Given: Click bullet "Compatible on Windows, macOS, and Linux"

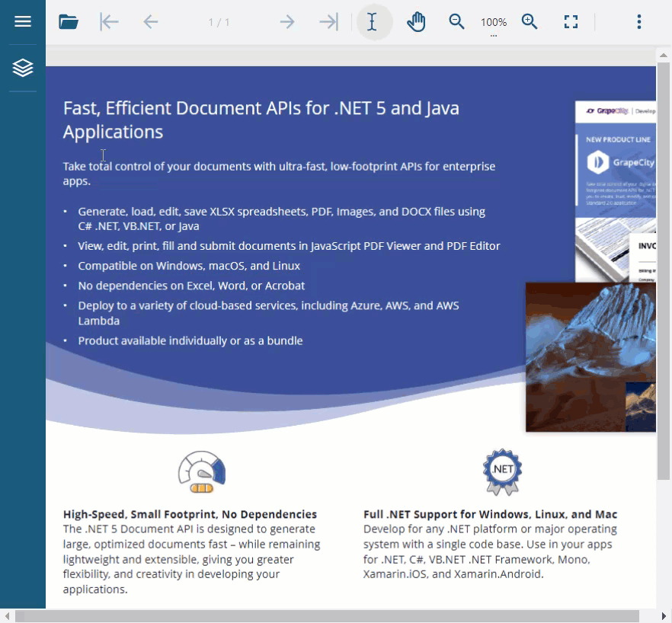Looking at the screenshot, I should [x=189, y=266].
